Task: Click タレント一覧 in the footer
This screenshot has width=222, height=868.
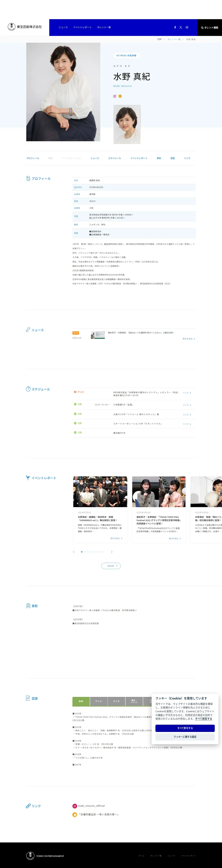Action: tap(156, 856)
